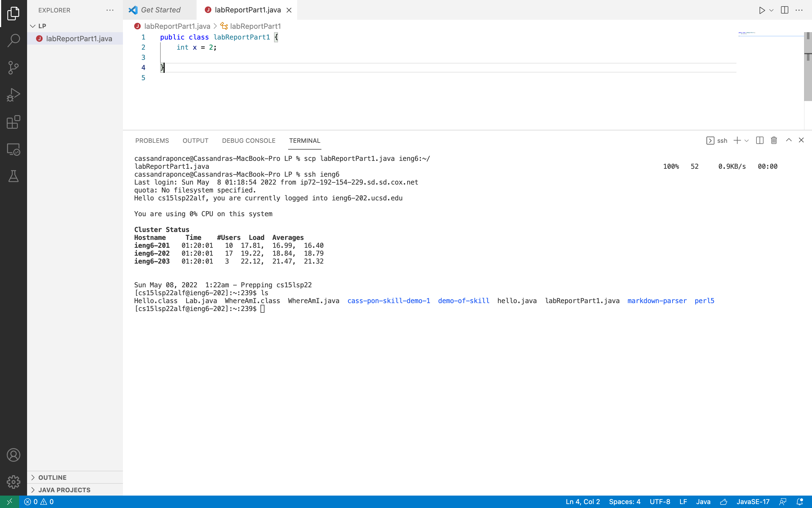Maximize the panel size chevron

[789, 140]
